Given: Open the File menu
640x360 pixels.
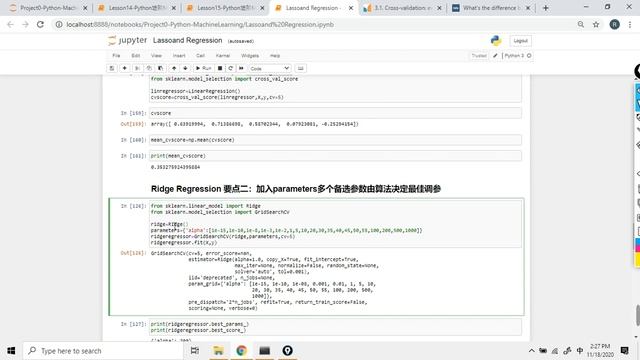Looking at the screenshot, I should tap(116, 56).
